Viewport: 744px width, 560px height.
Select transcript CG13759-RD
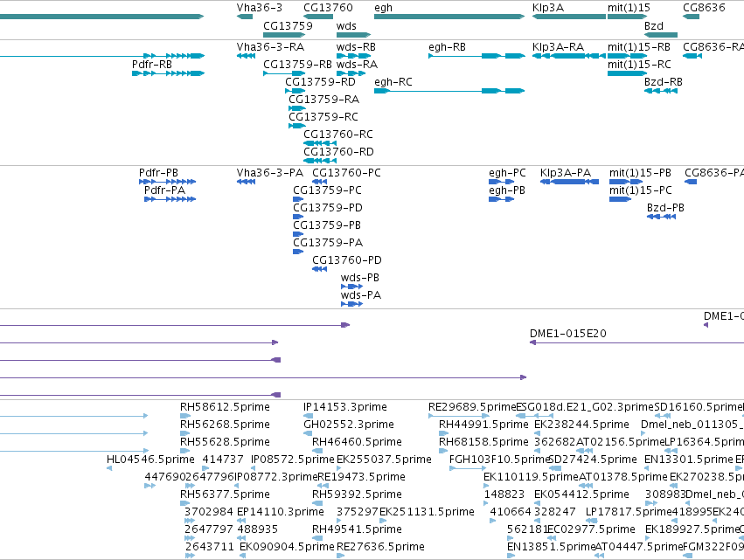tap(320, 81)
